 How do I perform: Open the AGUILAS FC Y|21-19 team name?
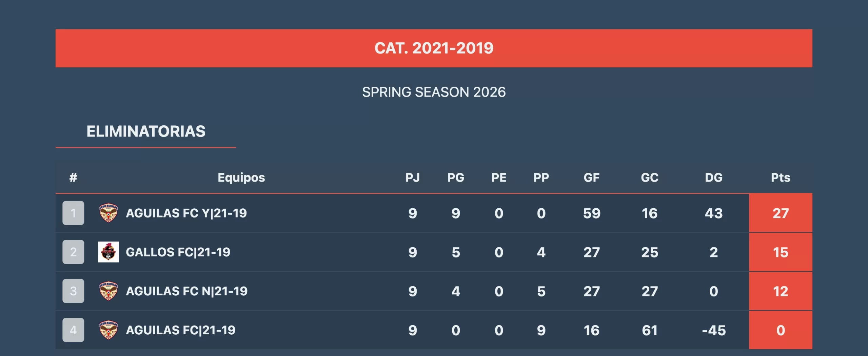pyautogui.click(x=186, y=213)
